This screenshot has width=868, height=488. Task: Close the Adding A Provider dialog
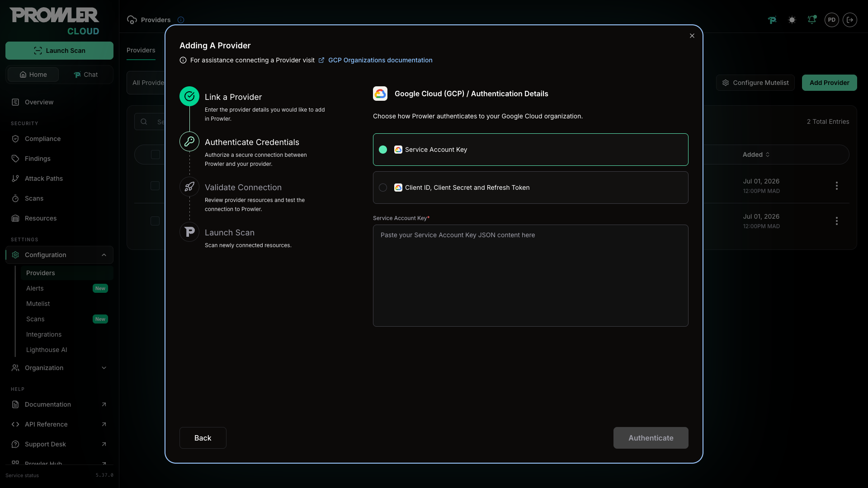tap(692, 36)
